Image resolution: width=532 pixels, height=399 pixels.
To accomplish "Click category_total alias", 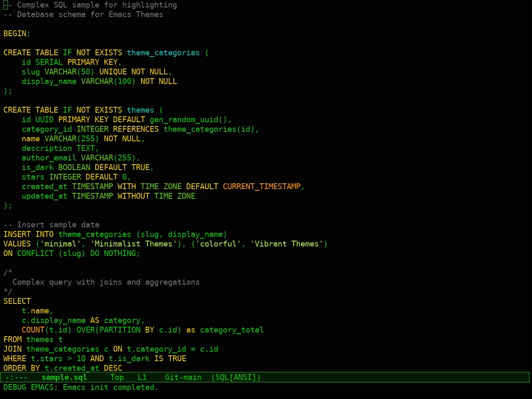I will pos(232,330).
